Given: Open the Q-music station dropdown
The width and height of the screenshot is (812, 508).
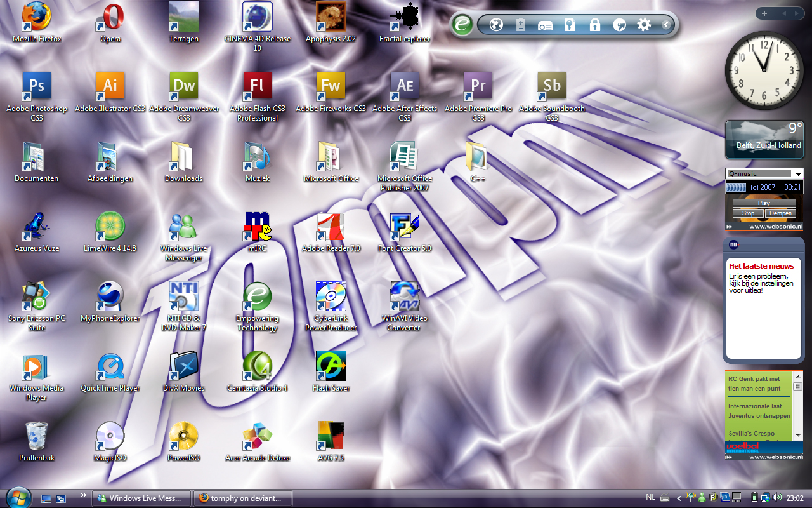Looking at the screenshot, I should tap(798, 174).
